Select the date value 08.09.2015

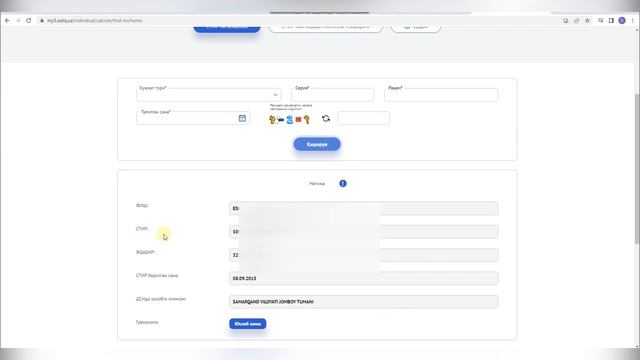point(244,278)
